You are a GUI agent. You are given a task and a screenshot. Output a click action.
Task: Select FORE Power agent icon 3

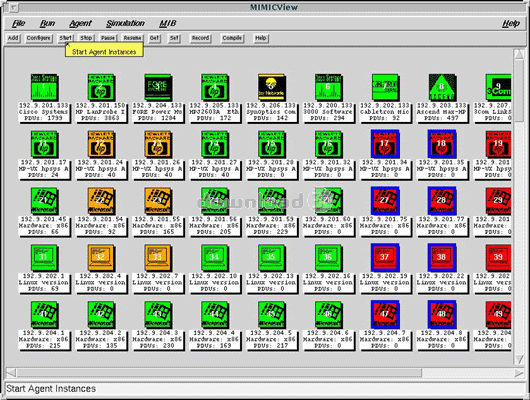(x=158, y=87)
